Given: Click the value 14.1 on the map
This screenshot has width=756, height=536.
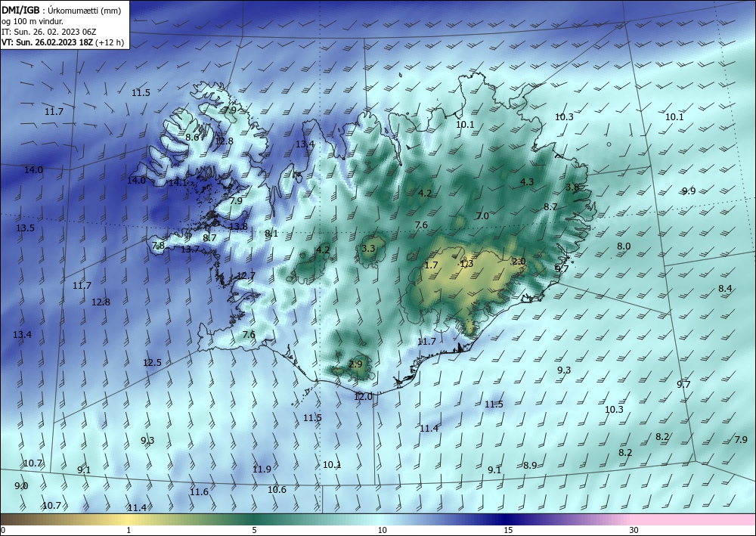Looking at the screenshot, I should [x=178, y=183].
